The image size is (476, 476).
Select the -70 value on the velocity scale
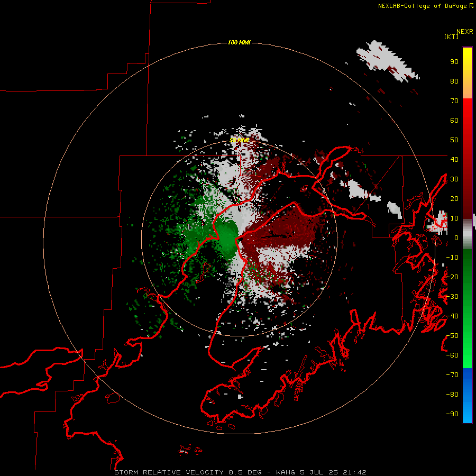452,375
